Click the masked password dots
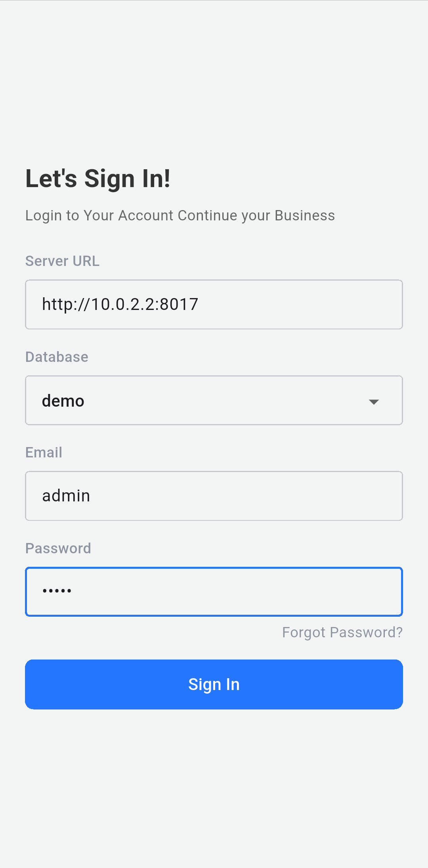428x868 pixels. tap(57, 591)
